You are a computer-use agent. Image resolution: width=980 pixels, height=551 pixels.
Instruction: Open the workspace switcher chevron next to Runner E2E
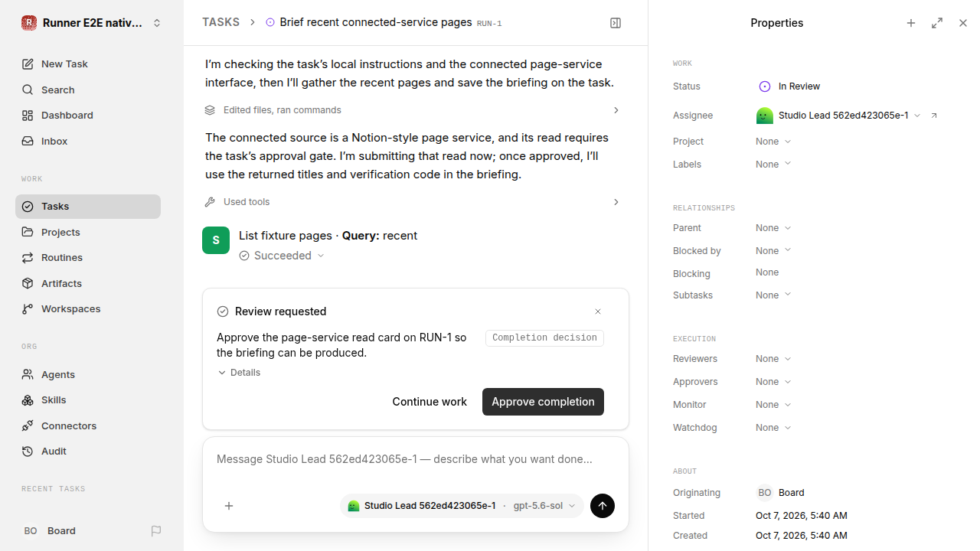click(x=157, y=23)
